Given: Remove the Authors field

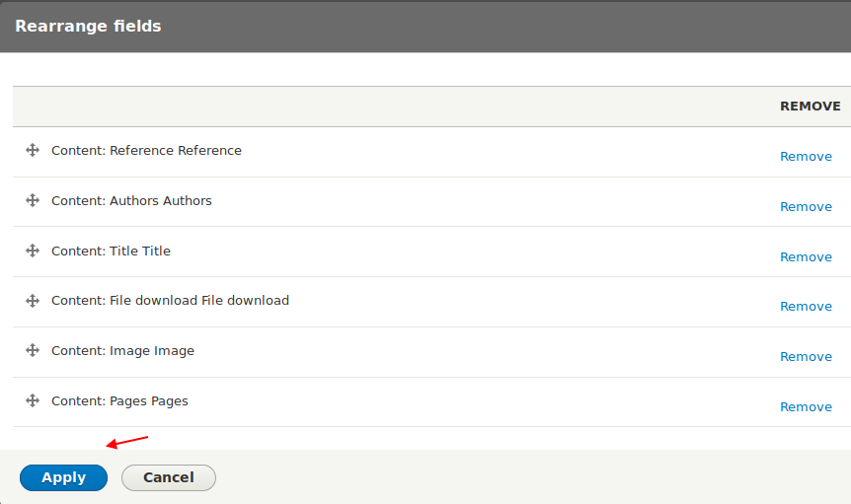Looking at the screenshot, I should pyautogui.click(x=806, y=207).
